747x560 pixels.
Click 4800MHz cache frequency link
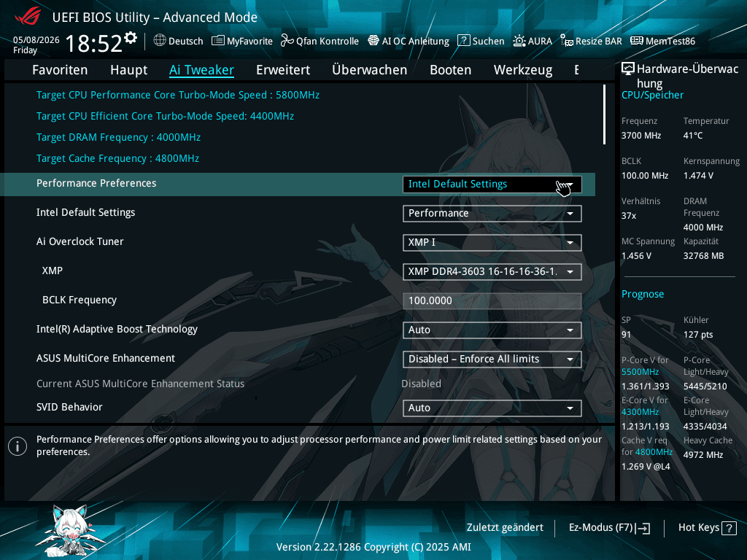(654, 452)
